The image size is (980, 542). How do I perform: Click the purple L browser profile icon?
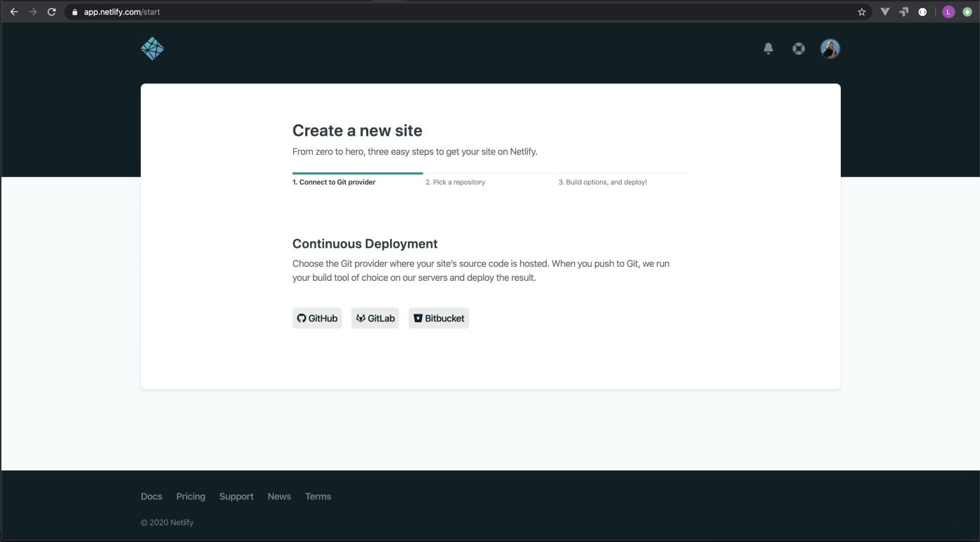pos(948,12)
